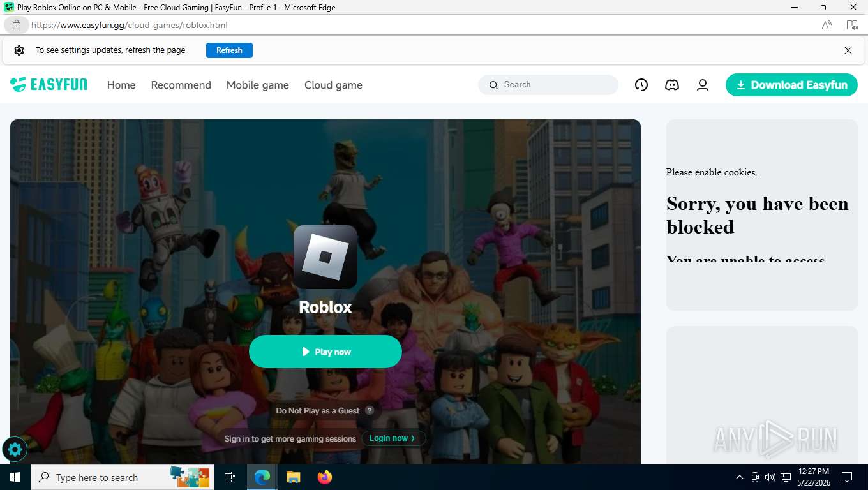Image resolution: width=868 pixels, height=490 pixels.
Task: Dismiss the settings update notification bar
Action: coord(848,50)
